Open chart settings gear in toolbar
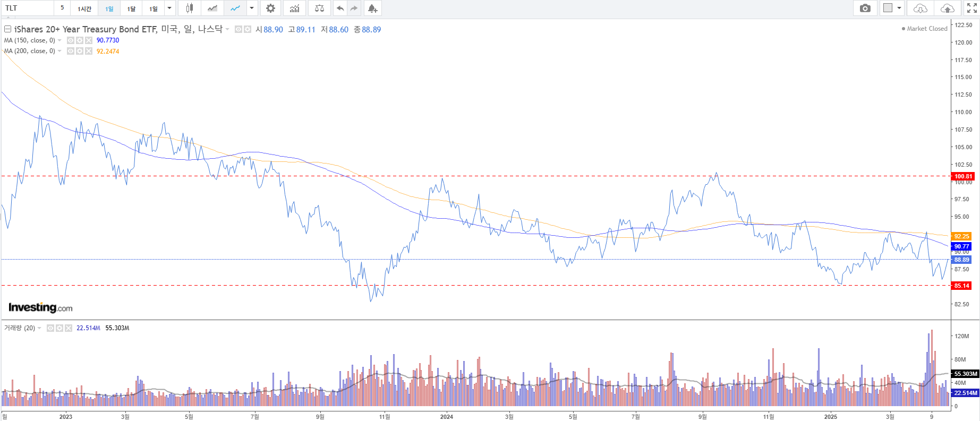The width and height of the screenshot is (980, 421). tap(270, 8)
